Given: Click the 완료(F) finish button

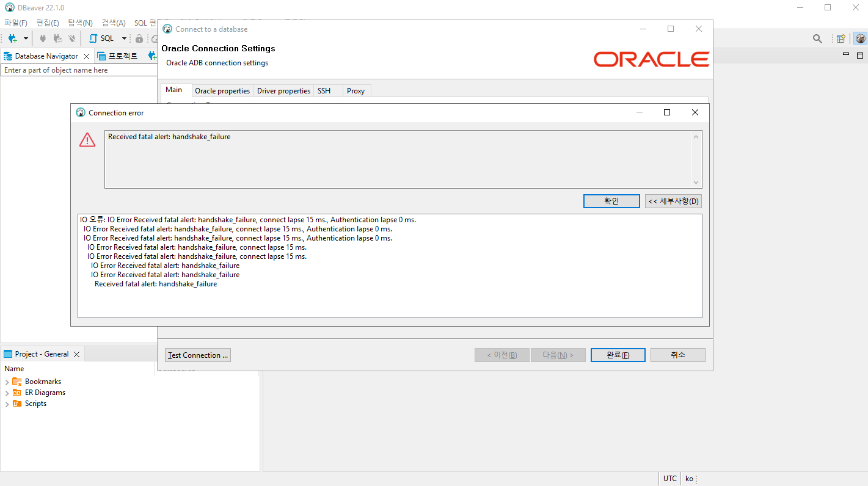Looking at the screenshot, I should tap(618, 355).
